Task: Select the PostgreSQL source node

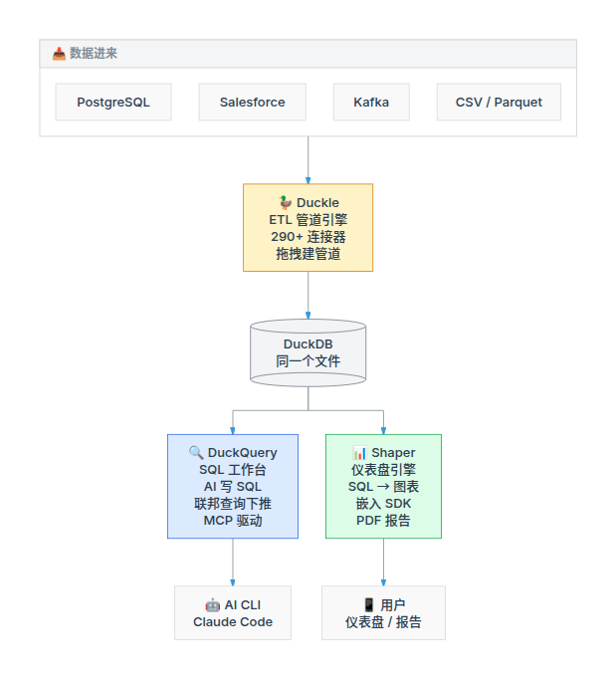Action: coord(113,102)
